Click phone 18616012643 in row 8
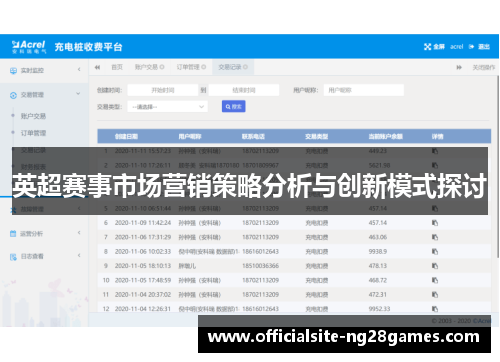This screenshot has width=500, height=362. [260, 251]
